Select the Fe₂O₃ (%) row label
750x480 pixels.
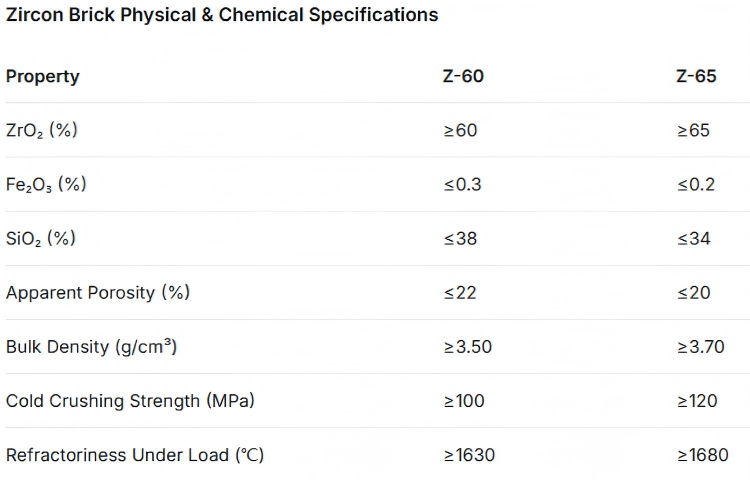46,185
